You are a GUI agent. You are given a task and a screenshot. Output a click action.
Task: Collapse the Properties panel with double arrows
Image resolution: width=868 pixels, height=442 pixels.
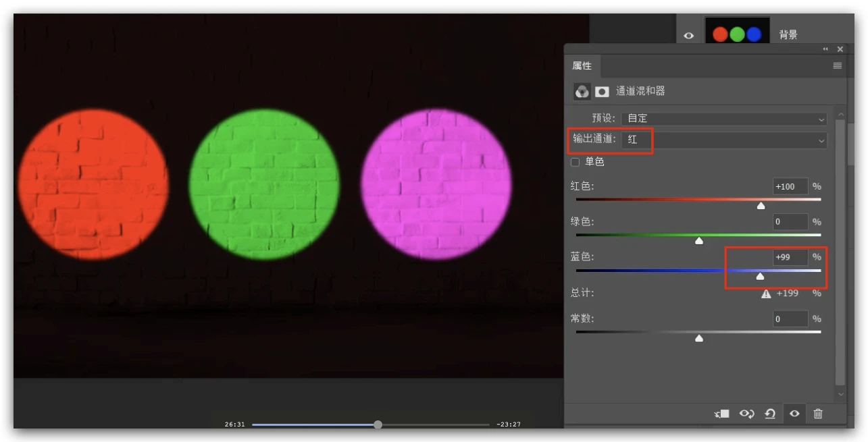coord(825,49)
